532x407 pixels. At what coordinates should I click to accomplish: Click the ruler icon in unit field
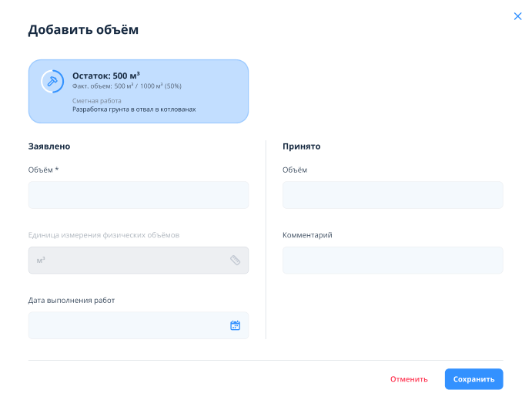click(235, 260)
